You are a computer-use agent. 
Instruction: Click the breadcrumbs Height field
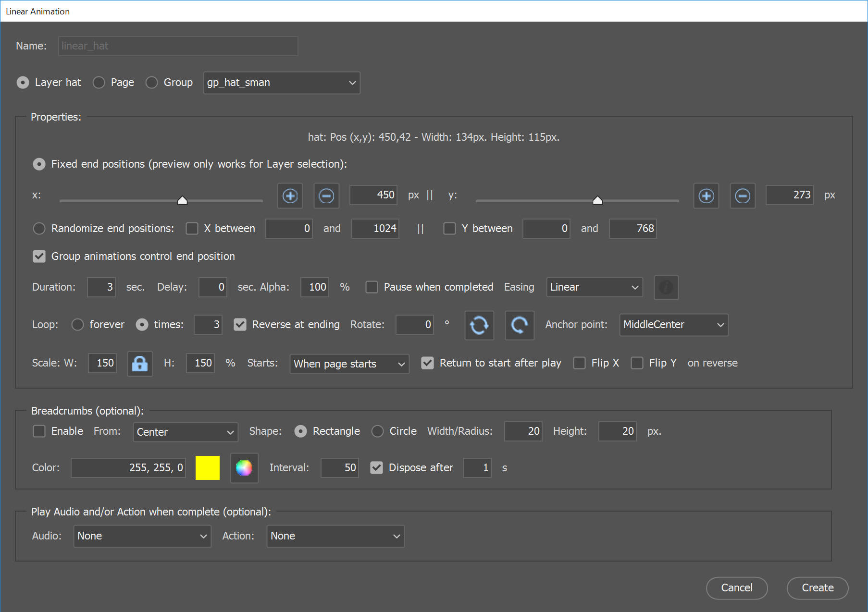618,431
